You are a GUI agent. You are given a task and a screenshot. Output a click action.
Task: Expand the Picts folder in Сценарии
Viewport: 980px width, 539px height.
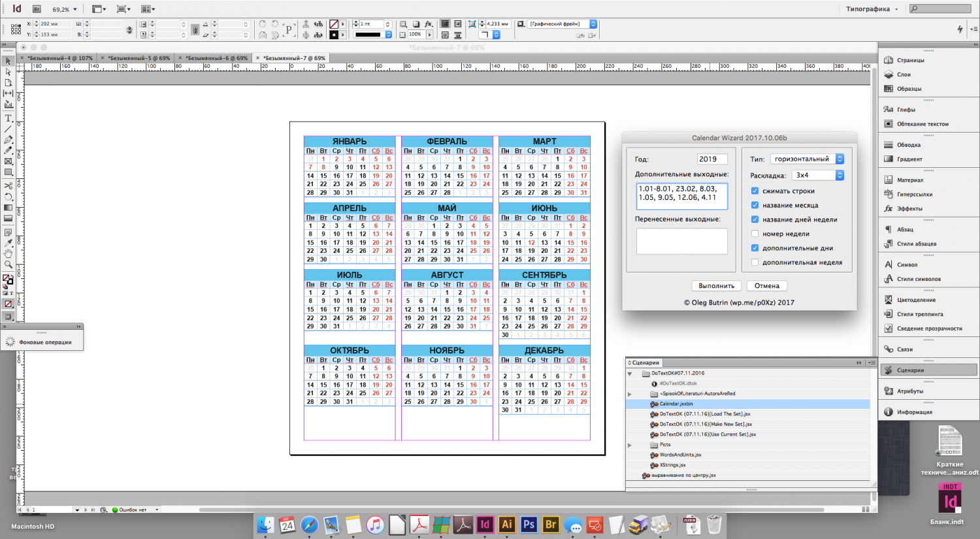point(630,445)
